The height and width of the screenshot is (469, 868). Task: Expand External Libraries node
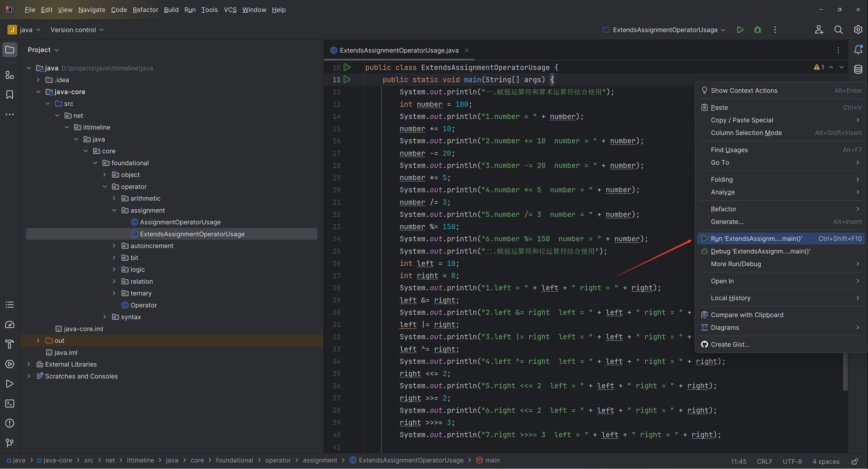29,364
